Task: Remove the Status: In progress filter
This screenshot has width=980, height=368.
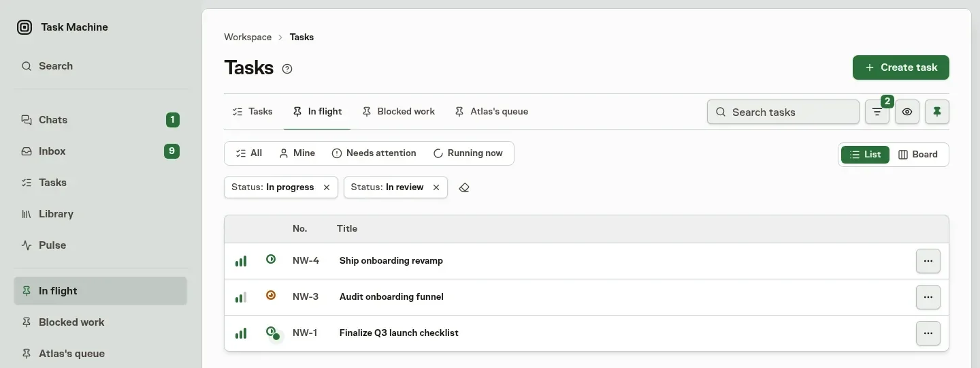Action: click(327, 187)
